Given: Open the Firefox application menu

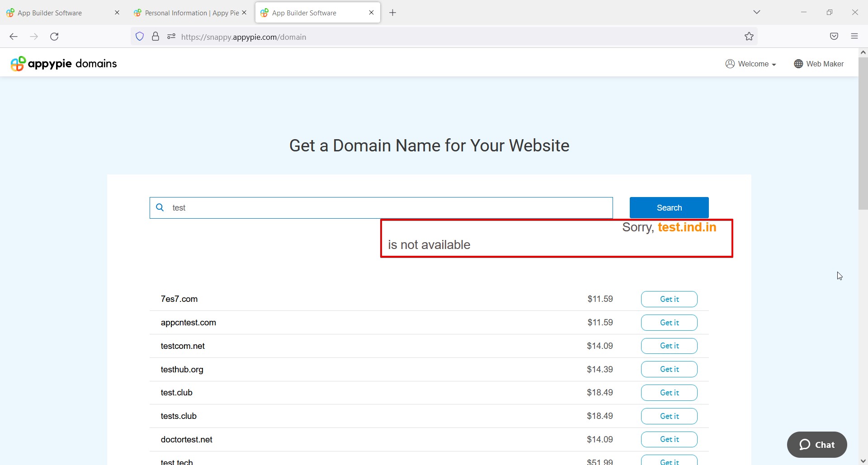Looking at the screenshot, I should (x=854, y=37).
